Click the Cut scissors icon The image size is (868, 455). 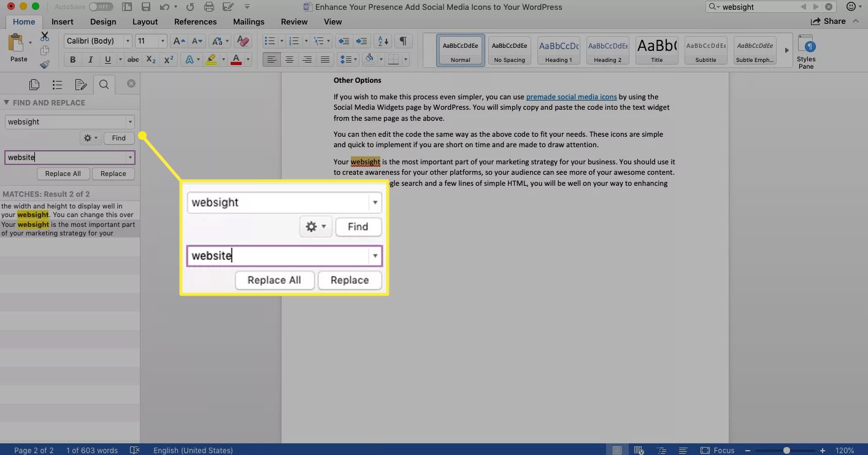(x=44, y=37)
